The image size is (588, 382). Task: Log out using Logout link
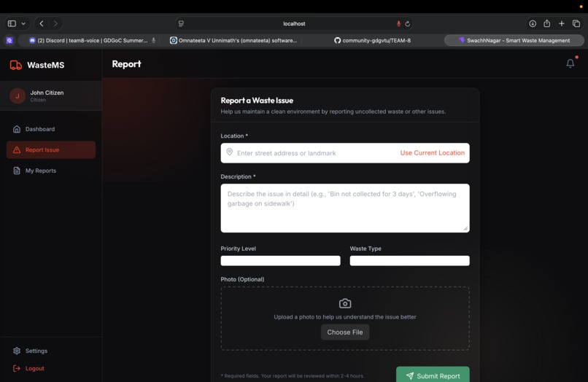pyautogui.click(x=28, y=368)
